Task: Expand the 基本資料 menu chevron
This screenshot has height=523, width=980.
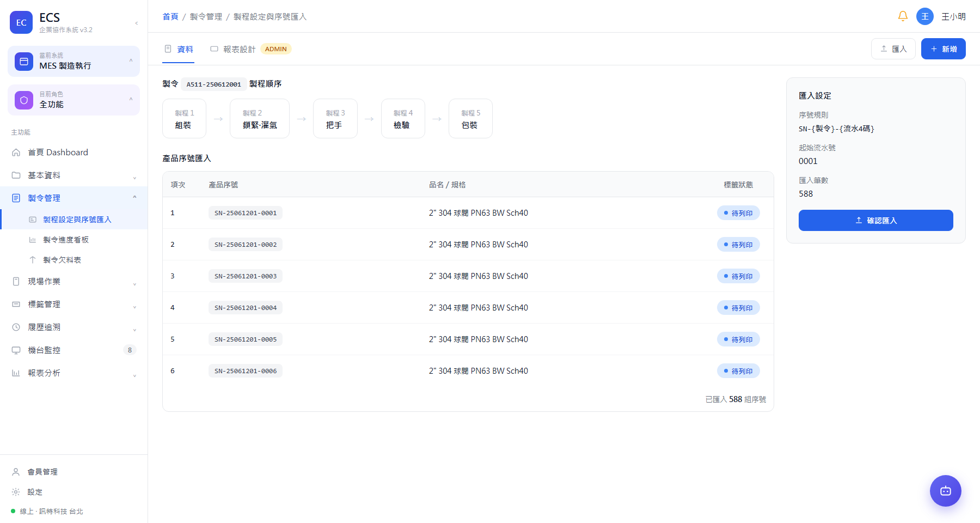Action: 134,177
